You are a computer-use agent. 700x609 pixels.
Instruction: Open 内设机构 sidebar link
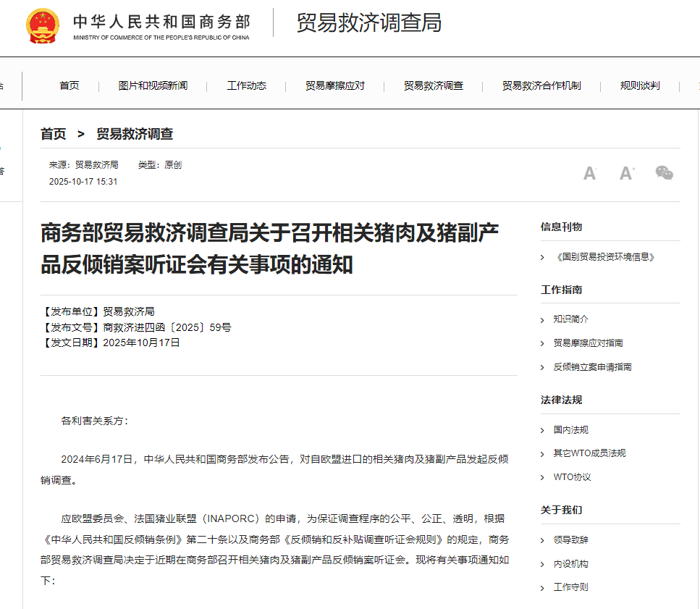(571, 564)
